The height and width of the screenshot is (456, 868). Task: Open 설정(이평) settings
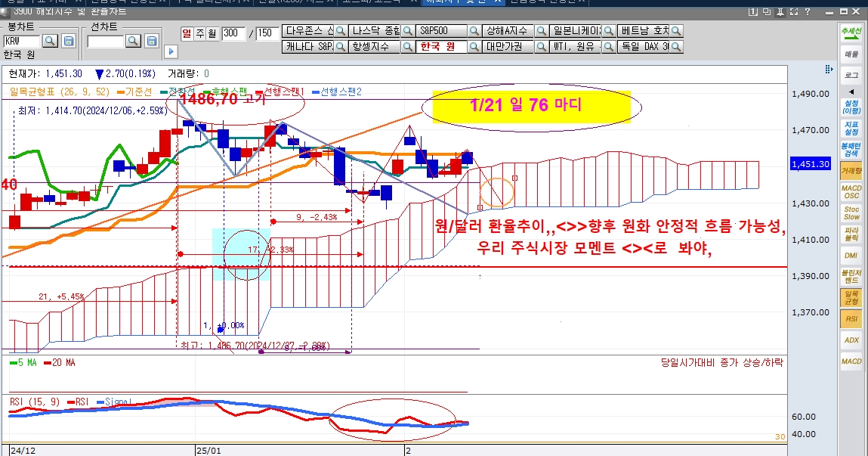point(851,107)
